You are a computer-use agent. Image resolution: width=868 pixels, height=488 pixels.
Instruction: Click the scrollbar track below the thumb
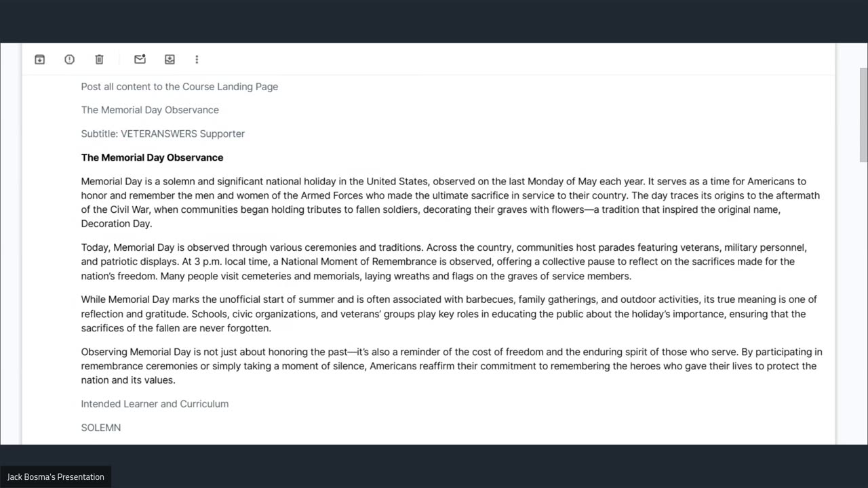point(863,305)
